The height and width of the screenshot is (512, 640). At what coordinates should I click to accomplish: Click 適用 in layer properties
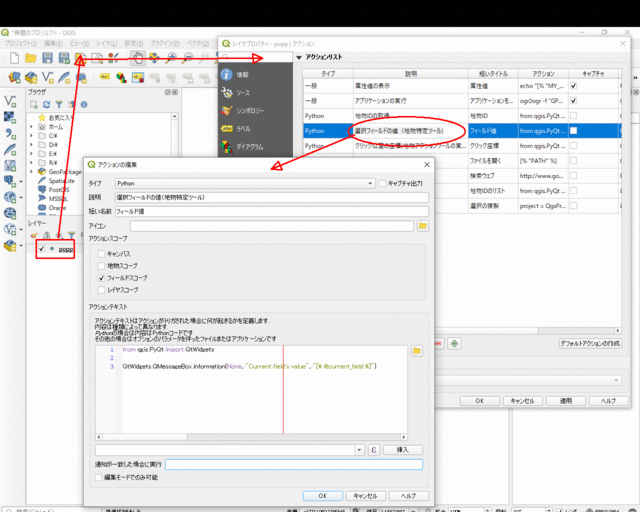566,401
